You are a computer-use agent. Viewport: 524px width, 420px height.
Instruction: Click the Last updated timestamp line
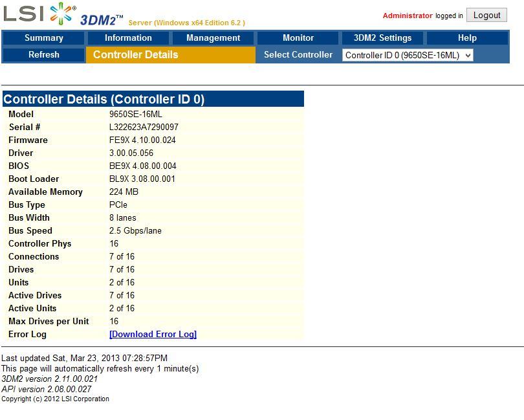pyautogui.click(x=84, y=358)
